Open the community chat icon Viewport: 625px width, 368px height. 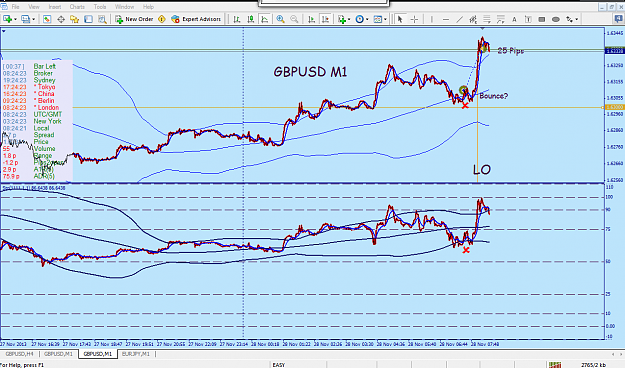(618, 19)
